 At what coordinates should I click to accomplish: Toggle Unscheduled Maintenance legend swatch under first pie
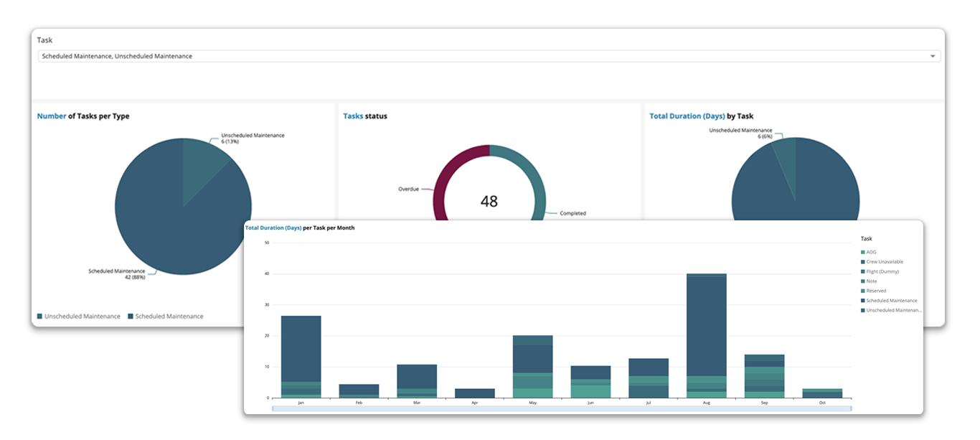pos(39,316)
